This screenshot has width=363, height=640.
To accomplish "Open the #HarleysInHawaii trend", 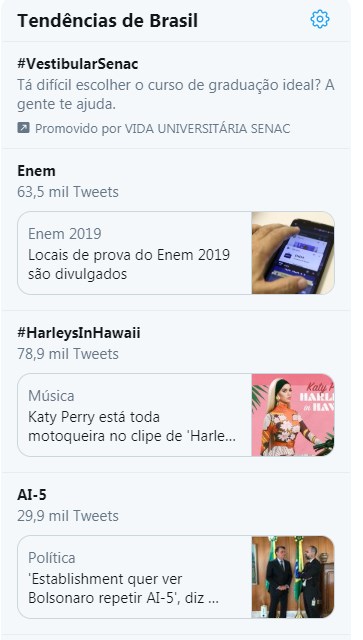I will tap(79, 333).
